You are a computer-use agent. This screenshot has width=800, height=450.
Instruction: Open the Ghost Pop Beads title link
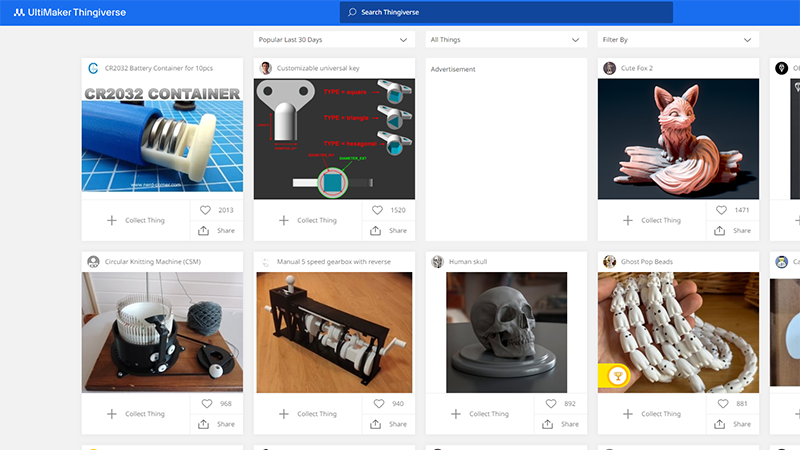click(x=646, y=262)
